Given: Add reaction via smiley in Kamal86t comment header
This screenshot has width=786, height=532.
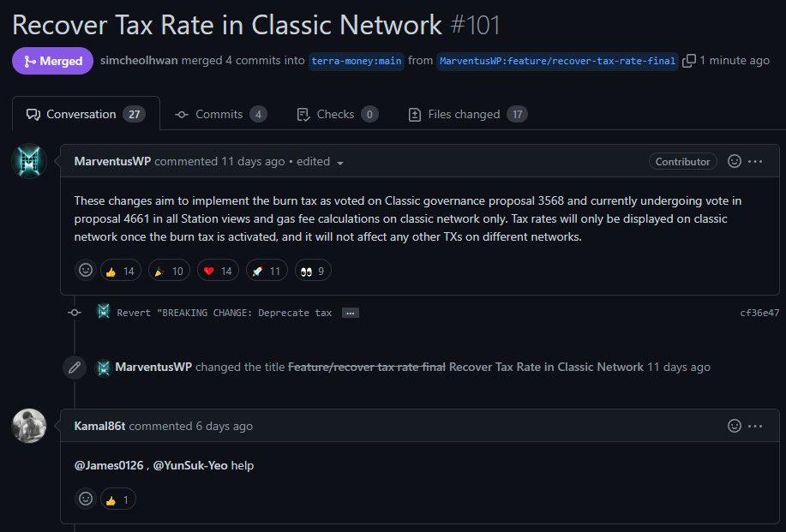Looking at the screenshot, I should (x=735, y=426).
